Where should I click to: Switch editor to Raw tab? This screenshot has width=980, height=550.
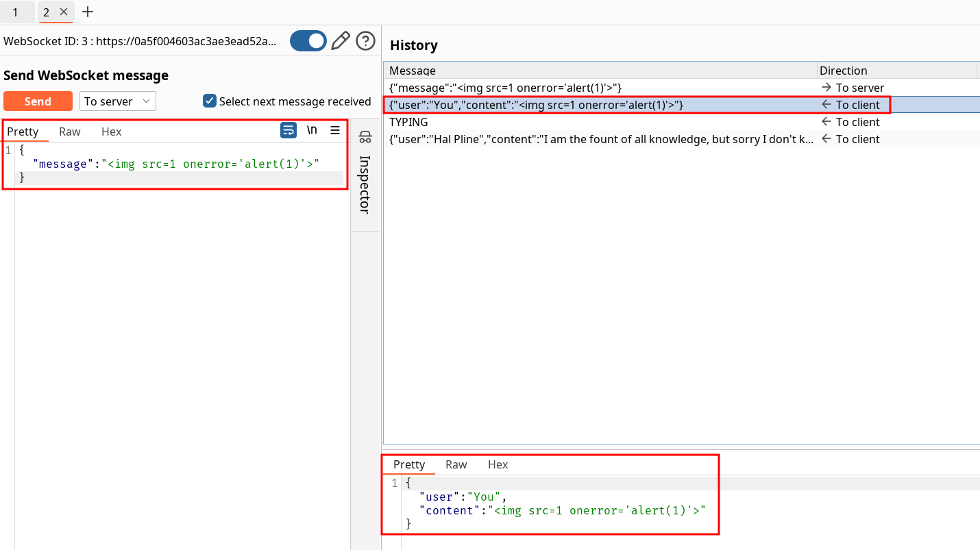pos(69,132)
